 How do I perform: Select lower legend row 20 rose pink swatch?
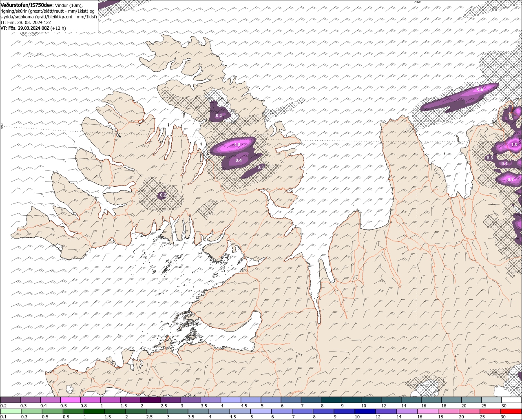pos(470,411)
